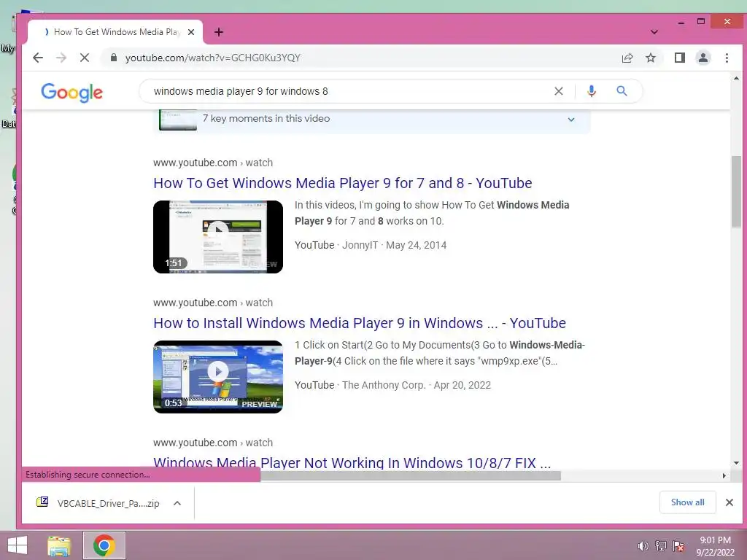Viewport: 747px width, 560px height.
Task: Share this page from address bar
Action: (627, 58)
